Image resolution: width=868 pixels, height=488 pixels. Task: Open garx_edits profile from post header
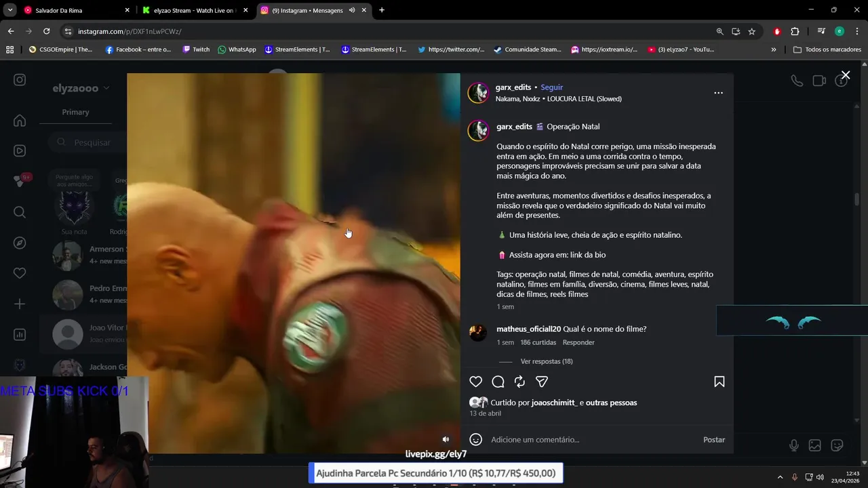pyautogui.click(x=513, y=87)
